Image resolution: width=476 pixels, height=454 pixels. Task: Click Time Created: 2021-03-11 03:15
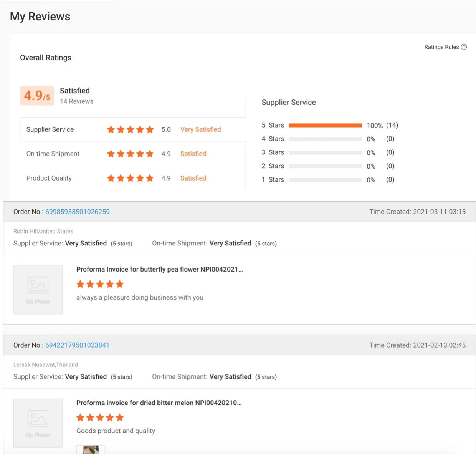417,212
